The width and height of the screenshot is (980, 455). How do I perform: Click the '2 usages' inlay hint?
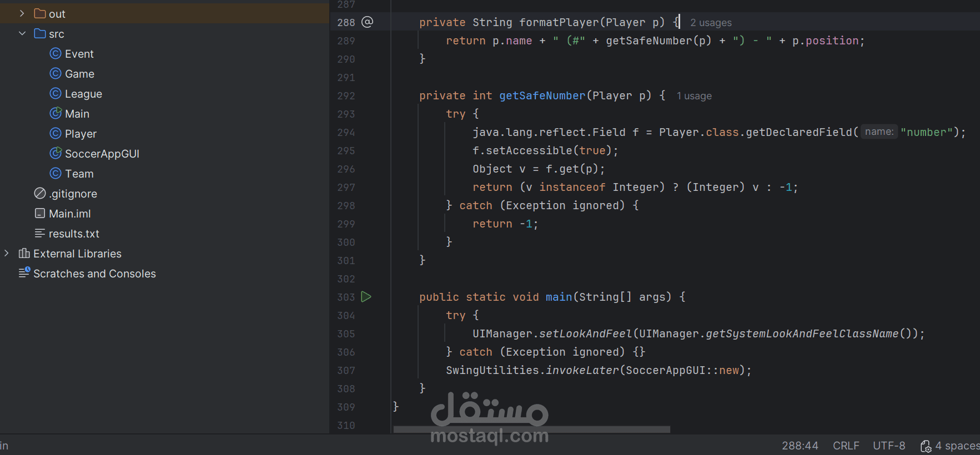711,23
